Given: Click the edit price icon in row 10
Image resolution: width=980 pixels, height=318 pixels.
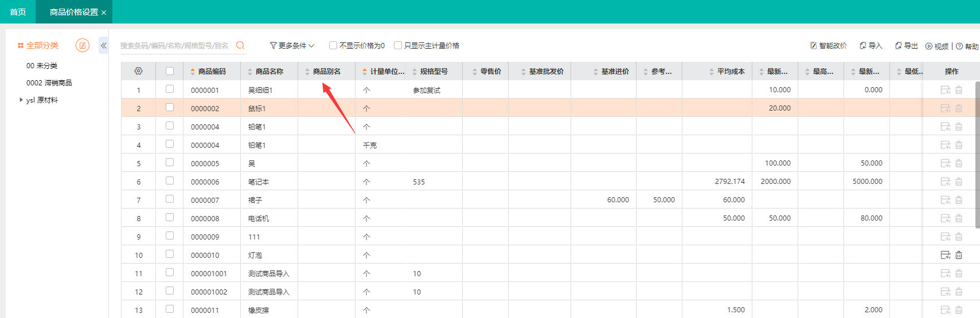Looking at the screenshot, I should pos(946,255).
